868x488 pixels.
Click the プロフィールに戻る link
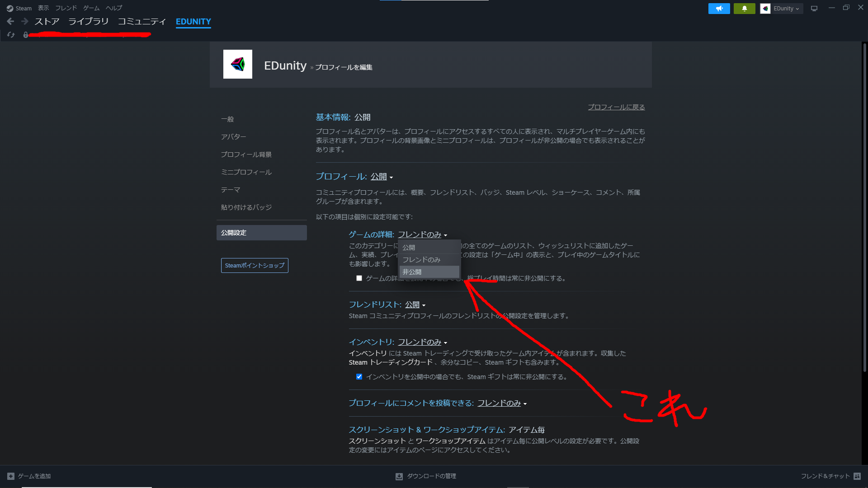[x=616, y=107]
